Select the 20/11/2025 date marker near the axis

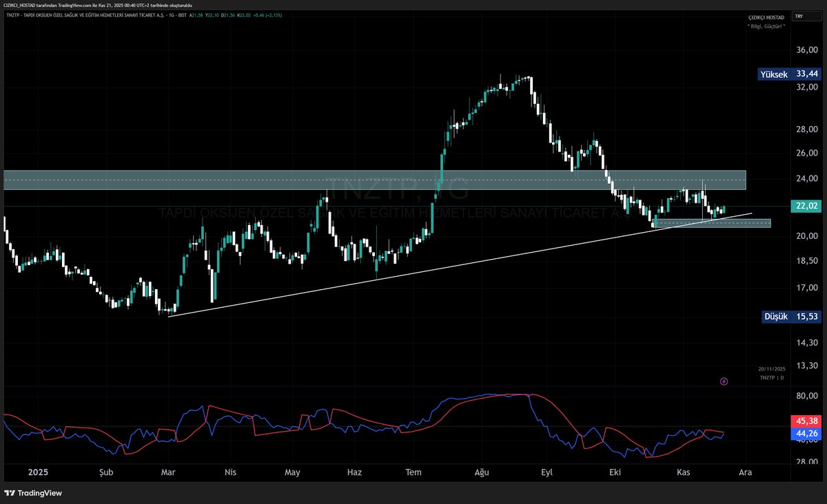pos(772,368)
